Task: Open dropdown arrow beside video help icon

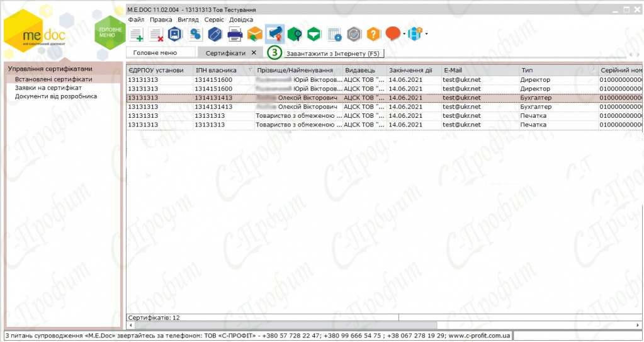Action: 426,34
